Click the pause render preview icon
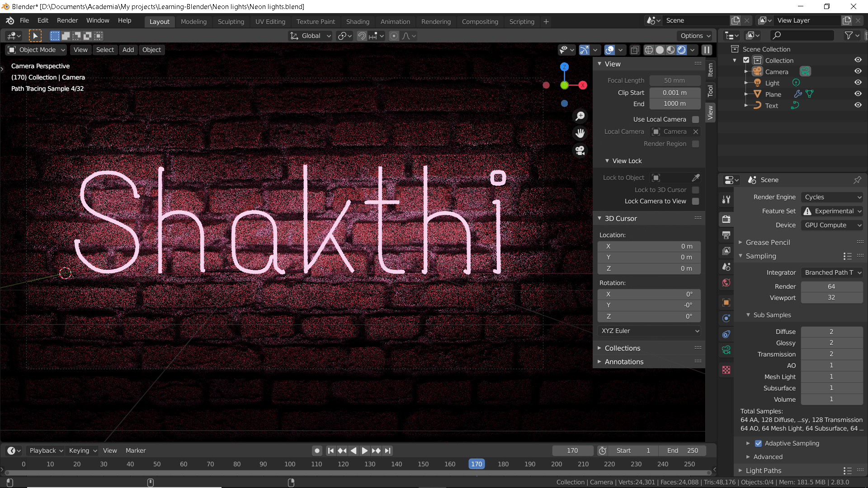This screenshot has height=488, width=868. coord(707,50)
